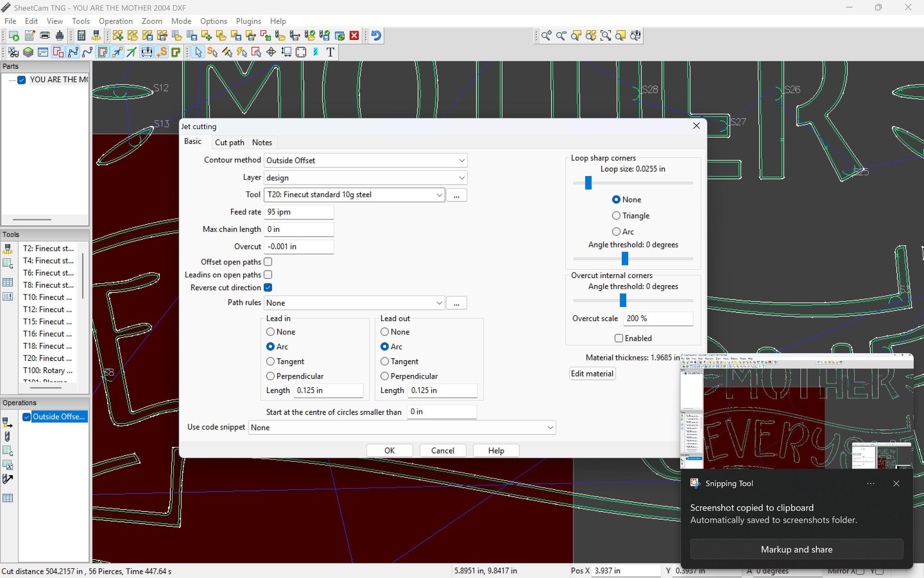
Task: Click the Pos X input field in status bar
Action: [x=626, y=571]
